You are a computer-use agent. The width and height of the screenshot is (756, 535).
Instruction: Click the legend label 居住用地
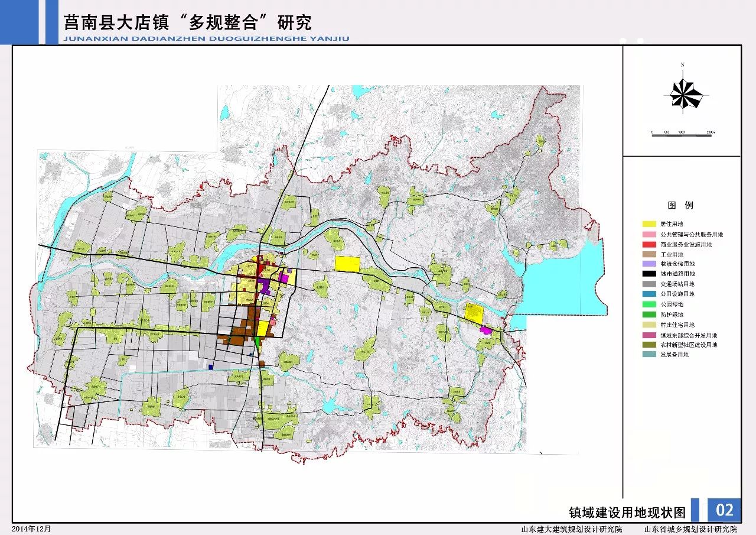tap(672, 225)
